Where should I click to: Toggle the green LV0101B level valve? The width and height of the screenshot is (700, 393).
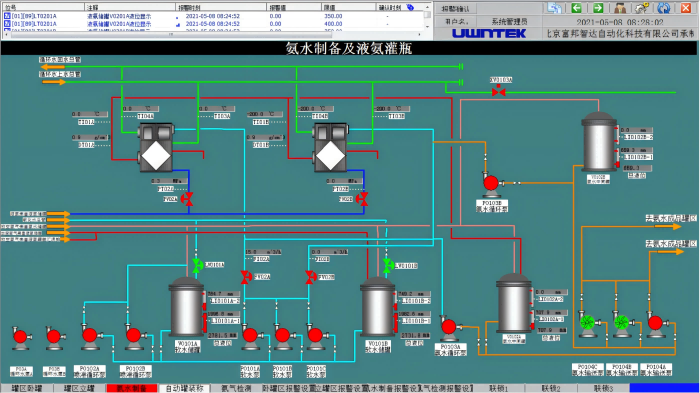click(387, 265)
